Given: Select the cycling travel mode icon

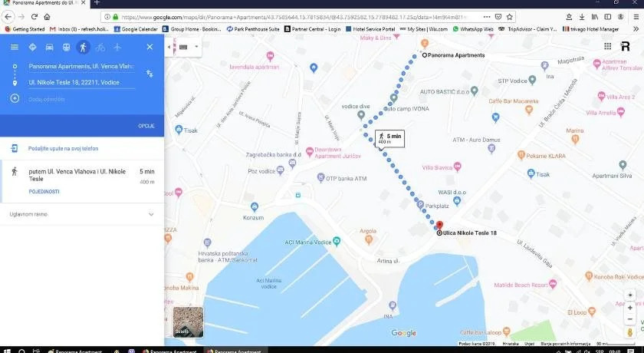Looking at the screenshot, I should [x=100, y=47].
